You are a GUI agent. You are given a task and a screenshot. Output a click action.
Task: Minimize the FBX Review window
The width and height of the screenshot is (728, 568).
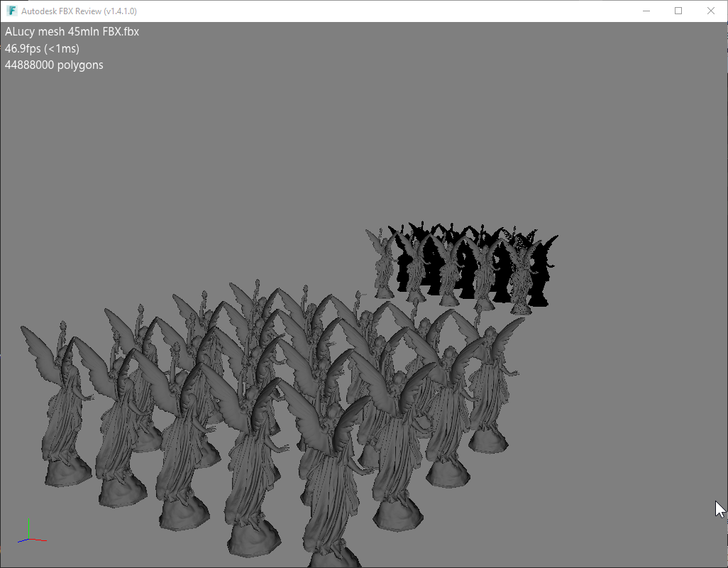tap(646, 11)
